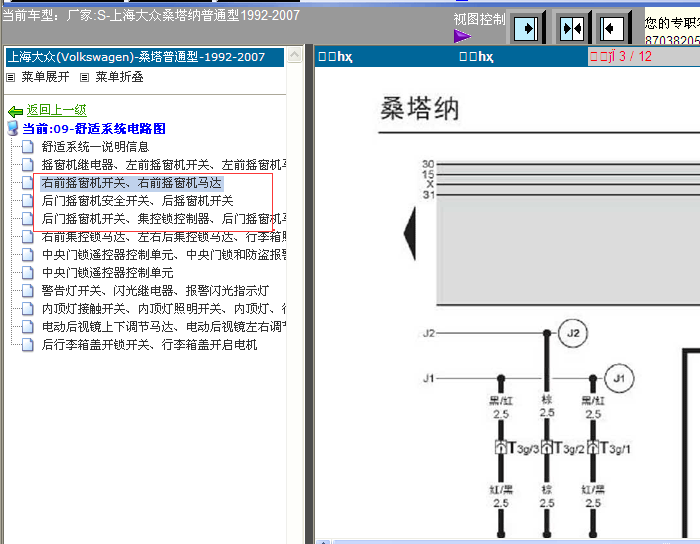700x544 pixels.
Task: Click J2 circle in wiring diagram
Action: 573,333
